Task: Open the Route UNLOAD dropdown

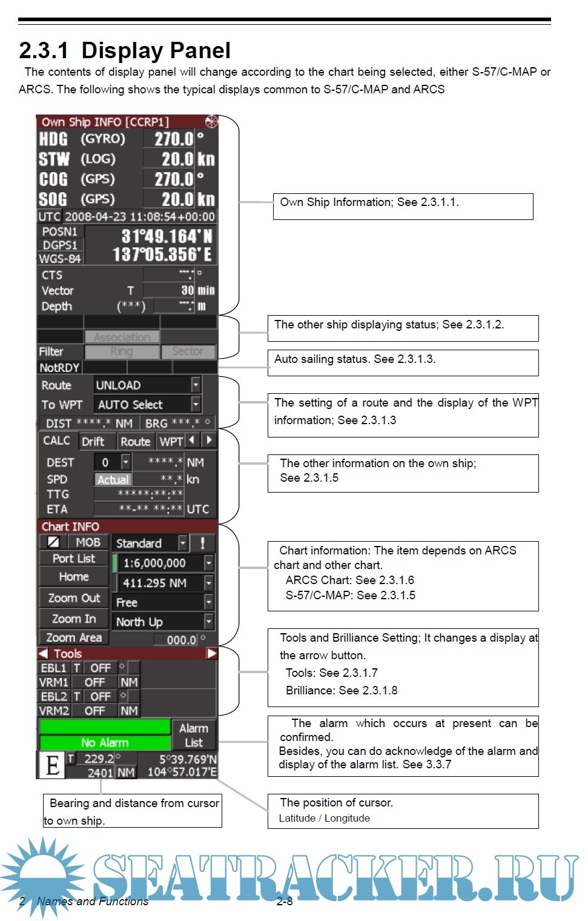Action: [196, 385]
